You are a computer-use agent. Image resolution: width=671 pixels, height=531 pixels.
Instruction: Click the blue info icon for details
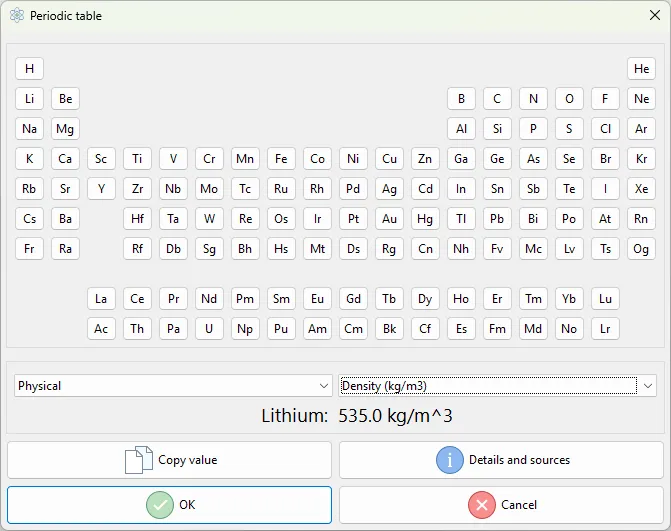450,460
